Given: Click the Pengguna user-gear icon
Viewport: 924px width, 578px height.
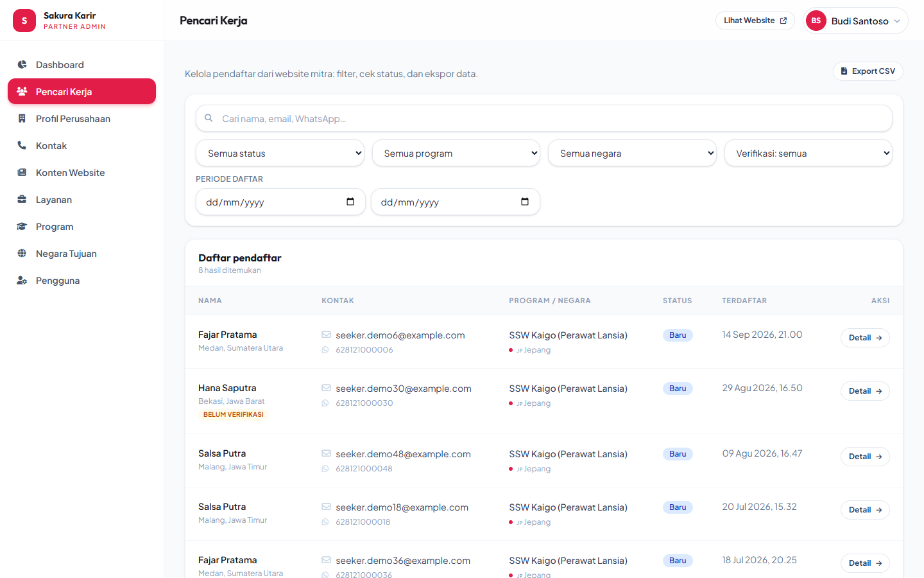Looking at the screenshot, I should [x=22, y=281].
